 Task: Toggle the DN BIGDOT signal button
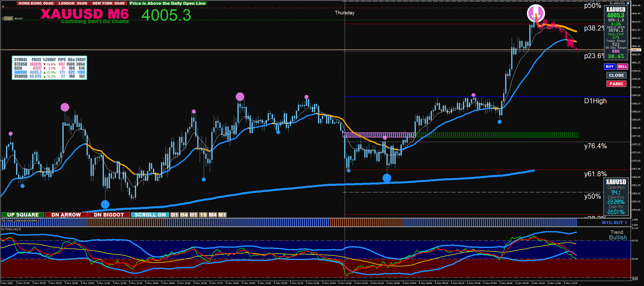click(109, 215)
